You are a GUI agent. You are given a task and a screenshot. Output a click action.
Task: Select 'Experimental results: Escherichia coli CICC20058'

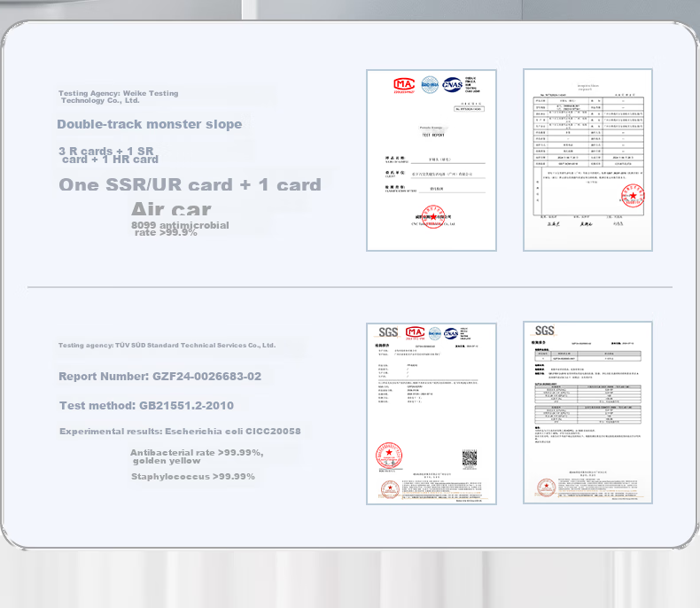click(180, 432)
